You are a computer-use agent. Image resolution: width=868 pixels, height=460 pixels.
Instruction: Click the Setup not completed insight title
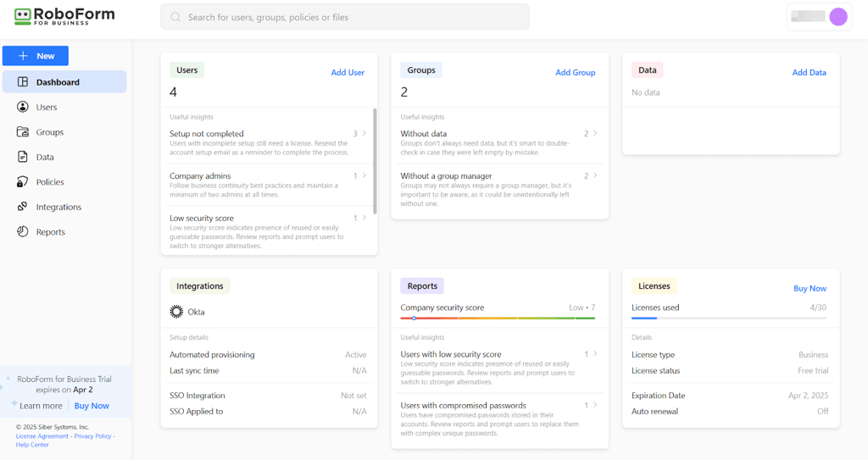tap(207, 134)
